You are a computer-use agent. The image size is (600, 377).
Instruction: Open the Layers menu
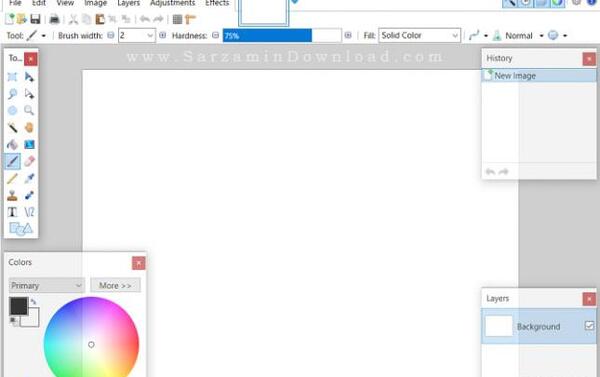129,3
